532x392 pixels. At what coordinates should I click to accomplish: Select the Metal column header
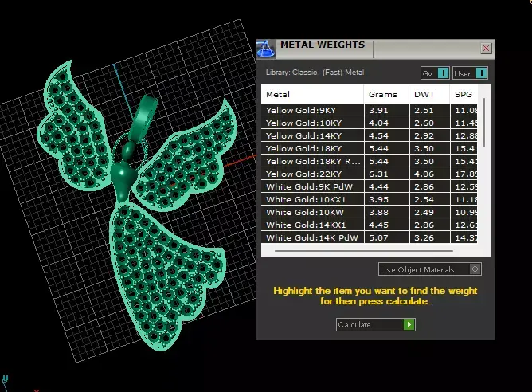tap(312, 94)
